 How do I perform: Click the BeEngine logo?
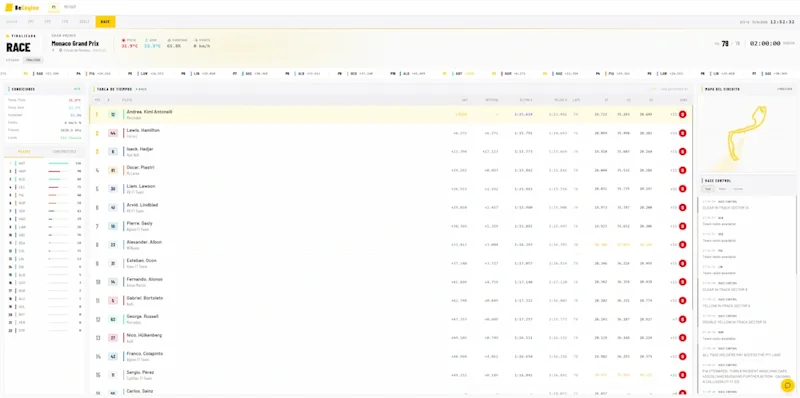(x=22, y=8)
